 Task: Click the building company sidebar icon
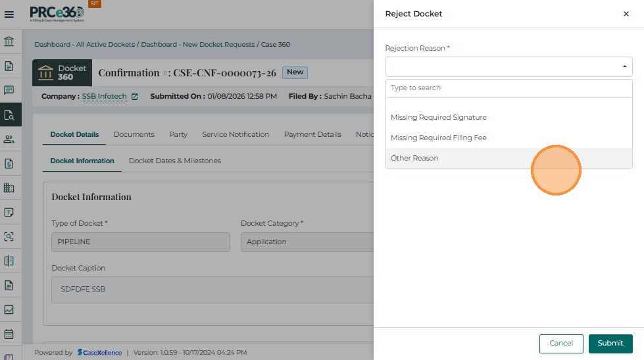(9, 188)
